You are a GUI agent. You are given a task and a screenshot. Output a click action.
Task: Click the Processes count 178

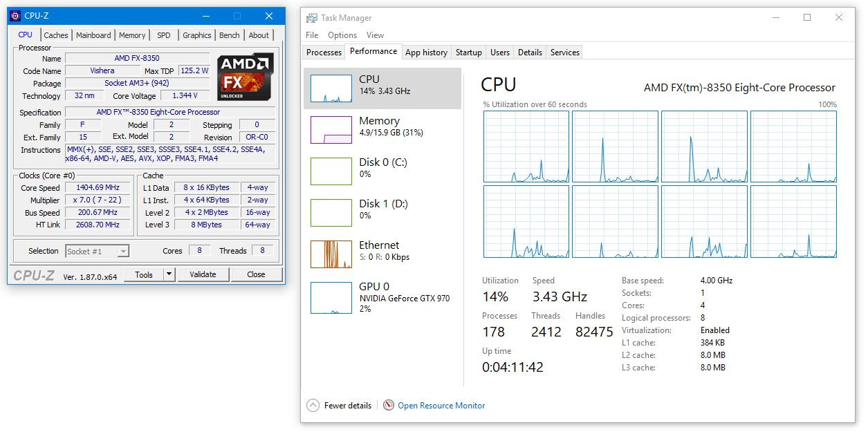click(494, 332)
